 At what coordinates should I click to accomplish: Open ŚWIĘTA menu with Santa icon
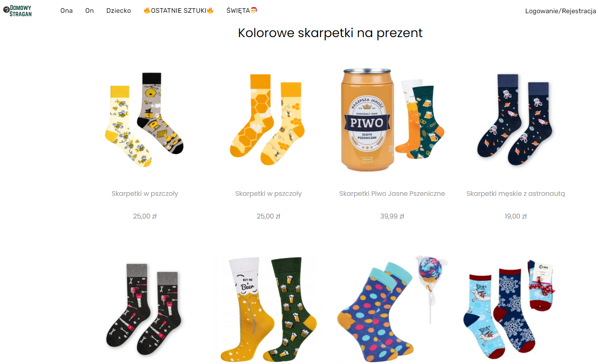pos(242,11)
